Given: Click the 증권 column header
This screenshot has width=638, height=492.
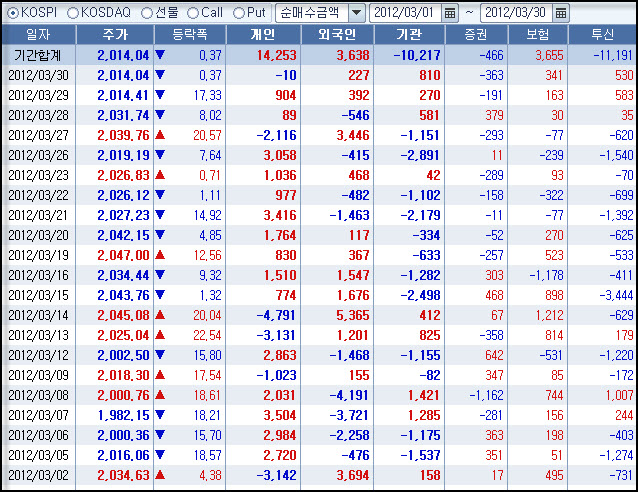Looking at the screenshot, I should click(476, 35).
